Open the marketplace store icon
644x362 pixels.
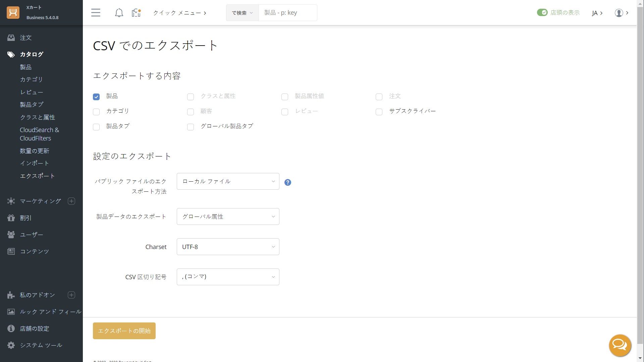pyautogui.click(x=136, y=13)
